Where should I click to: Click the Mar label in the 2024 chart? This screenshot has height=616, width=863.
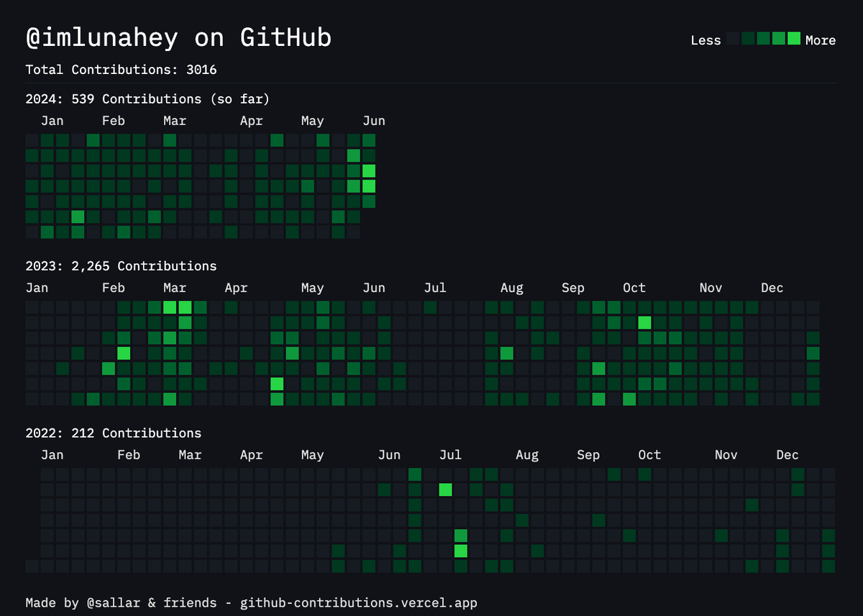pyautogui.click(x=175, y=121)
